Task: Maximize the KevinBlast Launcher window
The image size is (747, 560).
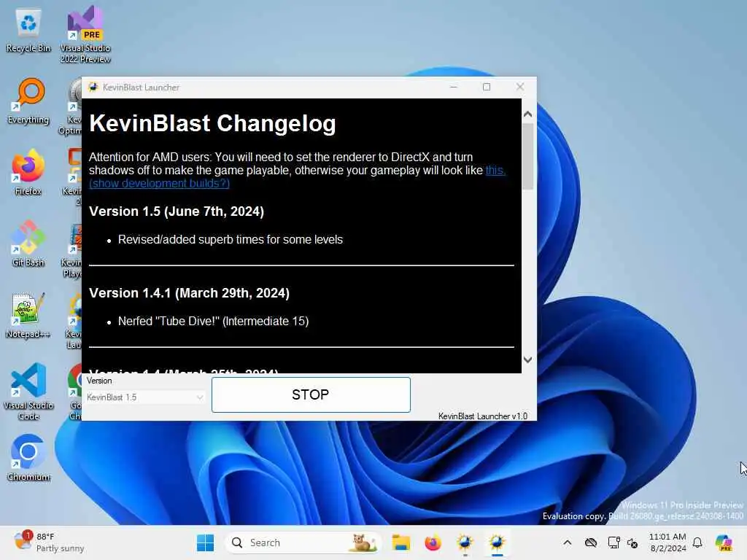Action: 487,87
